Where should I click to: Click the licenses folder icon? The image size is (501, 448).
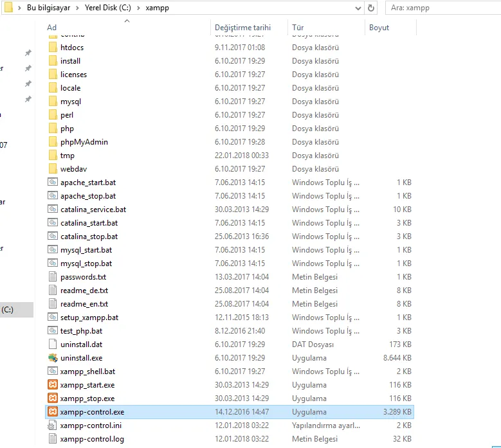click(x=53, y=75)
